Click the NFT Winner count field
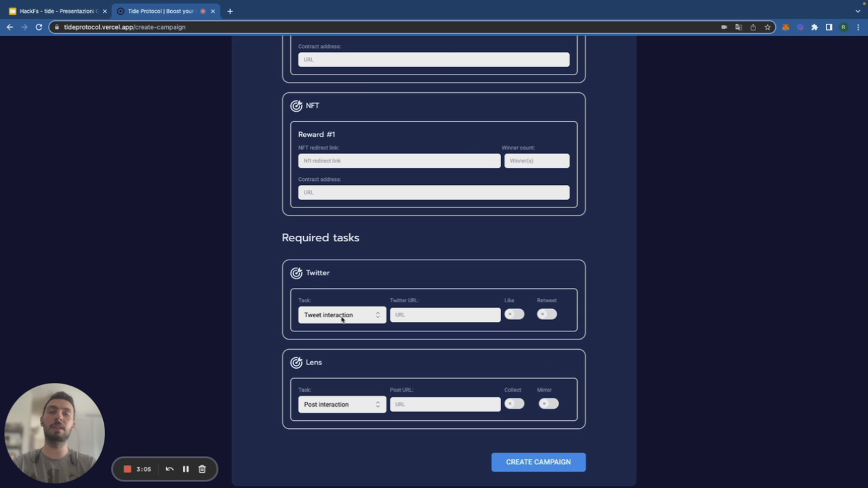 pos(536,161)
